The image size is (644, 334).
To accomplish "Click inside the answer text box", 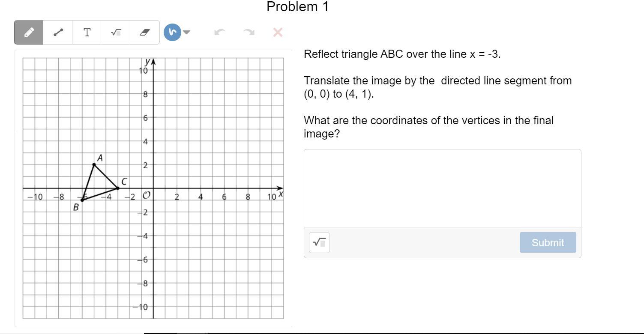I will pyautogui.click(x=442, y=188).
